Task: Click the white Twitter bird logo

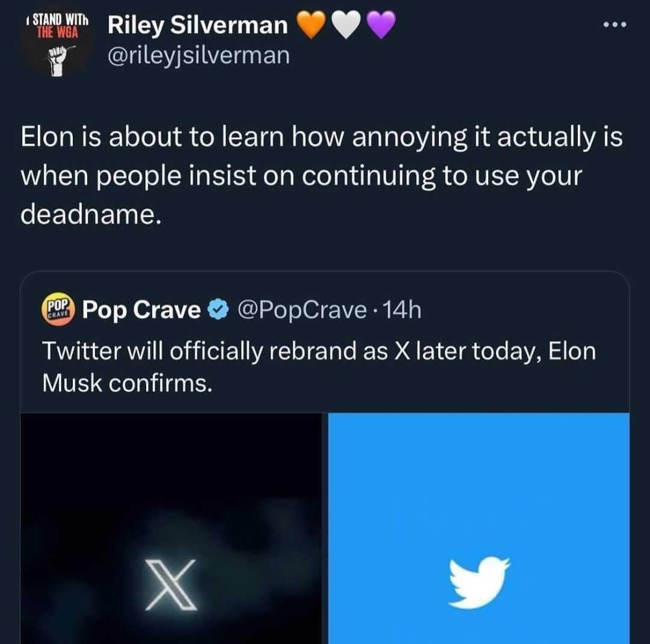Action: [x=479, y=582]
